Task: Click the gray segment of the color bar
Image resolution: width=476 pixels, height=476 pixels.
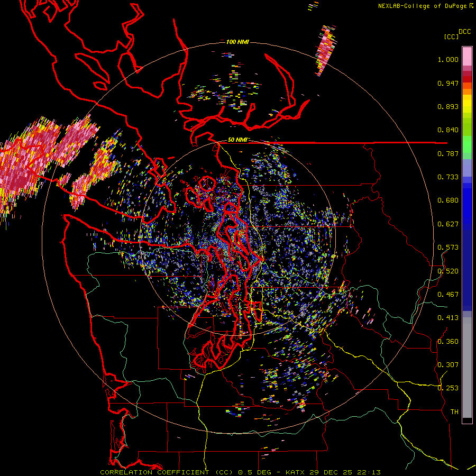Action: (x=467, y=368)
